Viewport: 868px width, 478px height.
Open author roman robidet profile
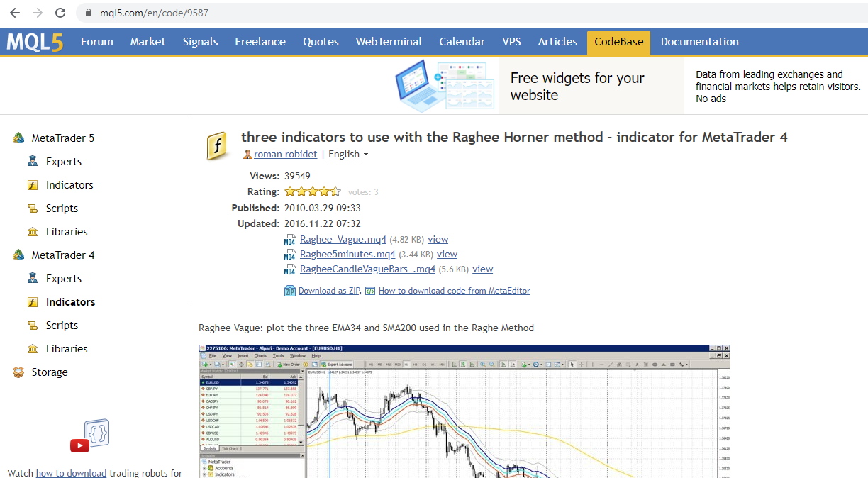coord(286,154)
